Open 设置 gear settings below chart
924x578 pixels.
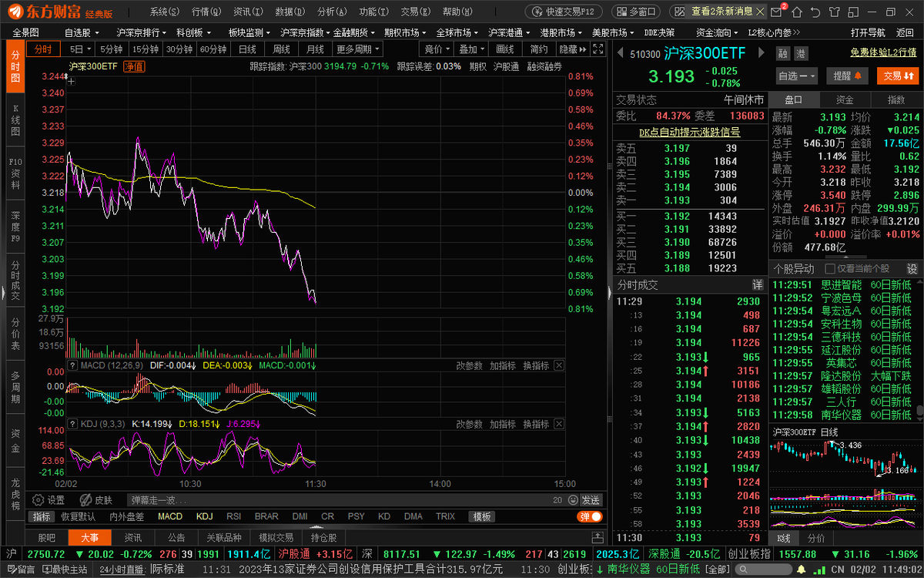48,500
